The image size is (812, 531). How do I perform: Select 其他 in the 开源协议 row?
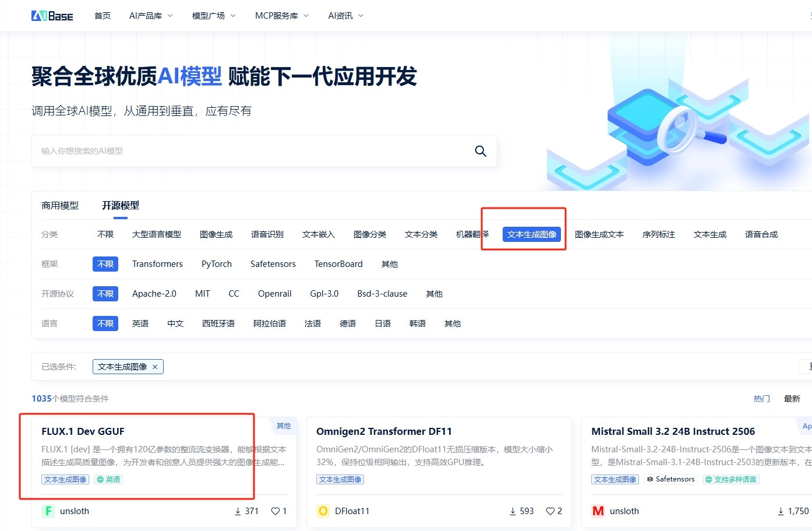[x=435, y=294]
